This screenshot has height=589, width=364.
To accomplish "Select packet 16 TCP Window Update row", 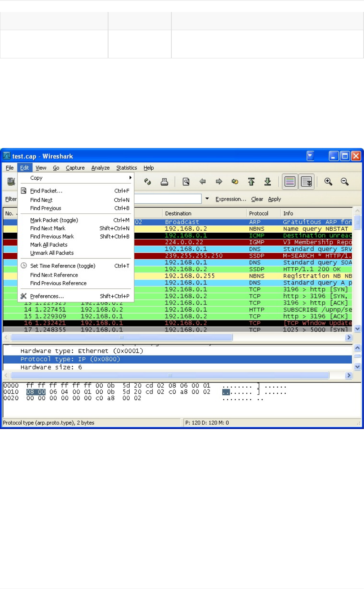I will point(178,323).
